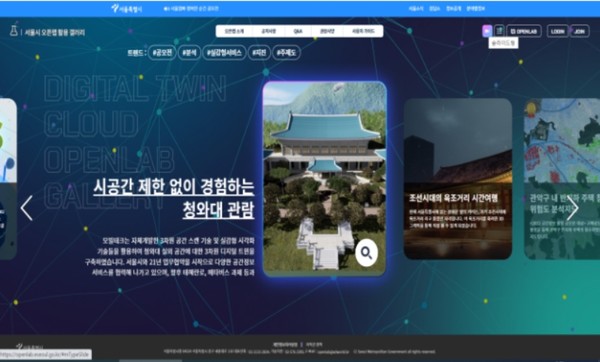The image size is (600, 362).
Task: Open 응답소 in the top bar
Action: pos(434,8)
